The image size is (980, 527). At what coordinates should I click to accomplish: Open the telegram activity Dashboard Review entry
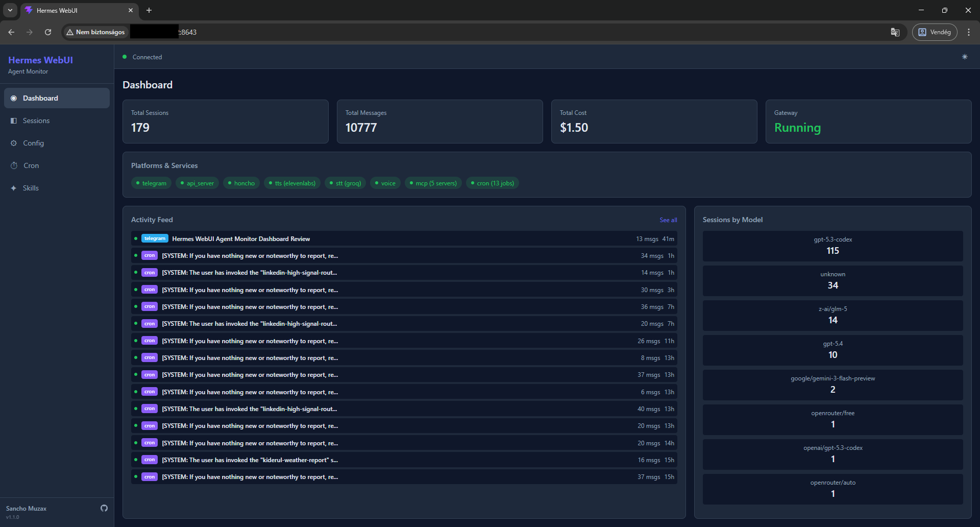(x=404, y=238)
